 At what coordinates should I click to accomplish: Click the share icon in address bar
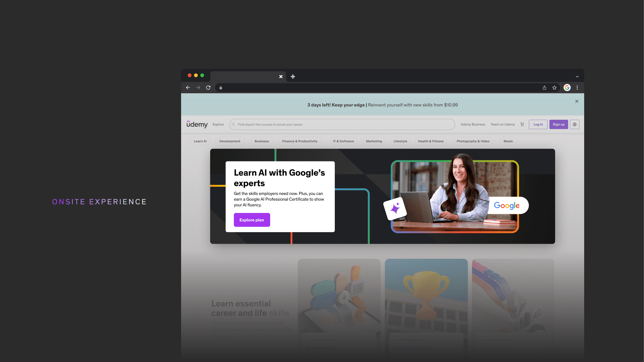(544, 88)
